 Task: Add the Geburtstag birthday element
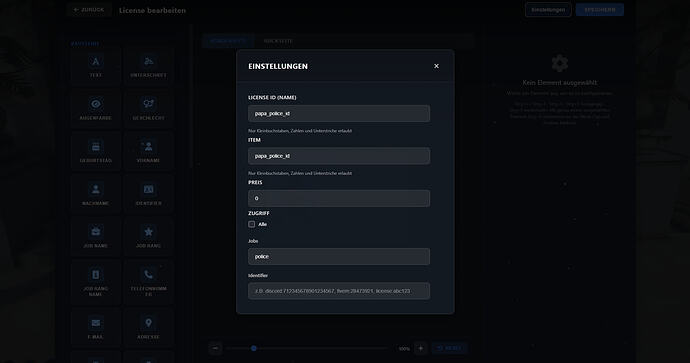[95, 152]
